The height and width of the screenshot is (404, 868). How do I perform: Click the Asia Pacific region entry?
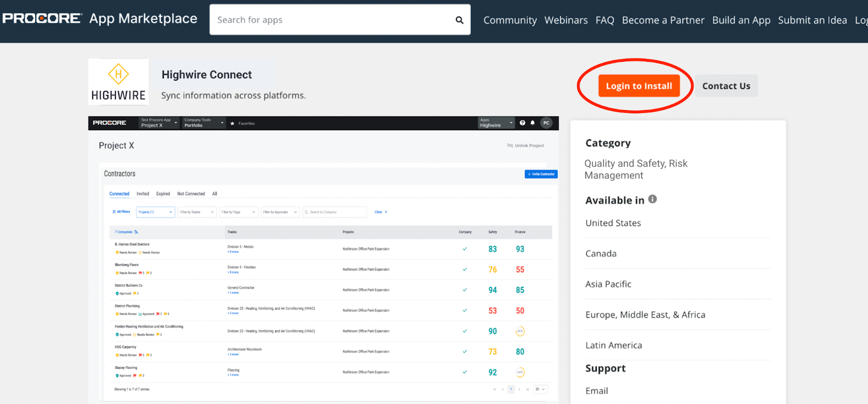point(608,284)
